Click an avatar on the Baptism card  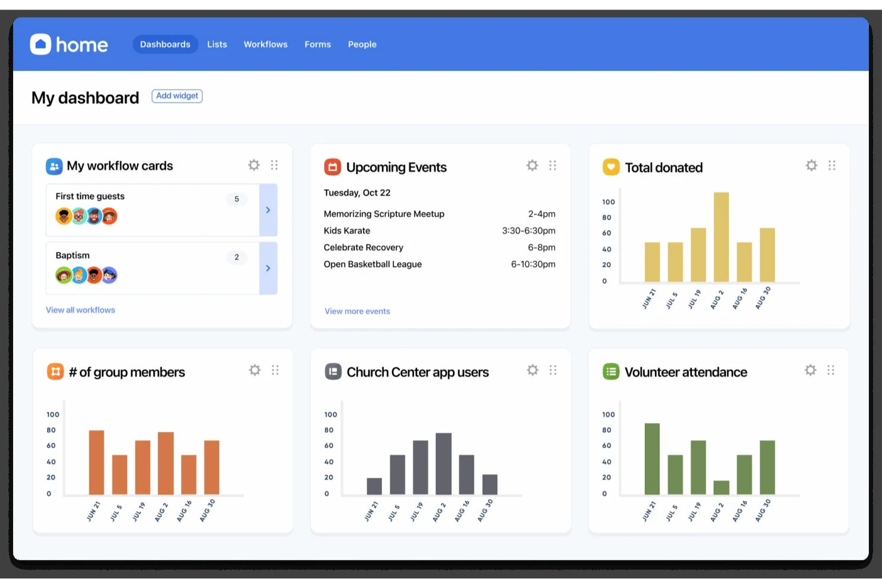(64, 275)
